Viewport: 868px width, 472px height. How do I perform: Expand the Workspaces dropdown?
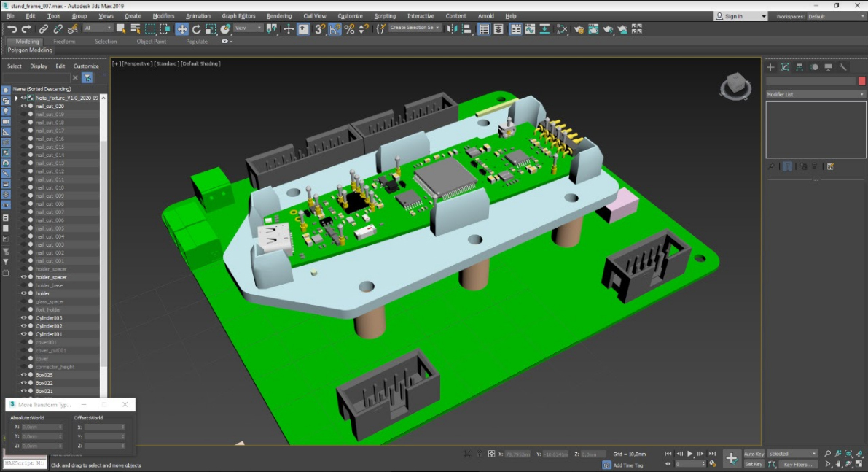[836, 16]
